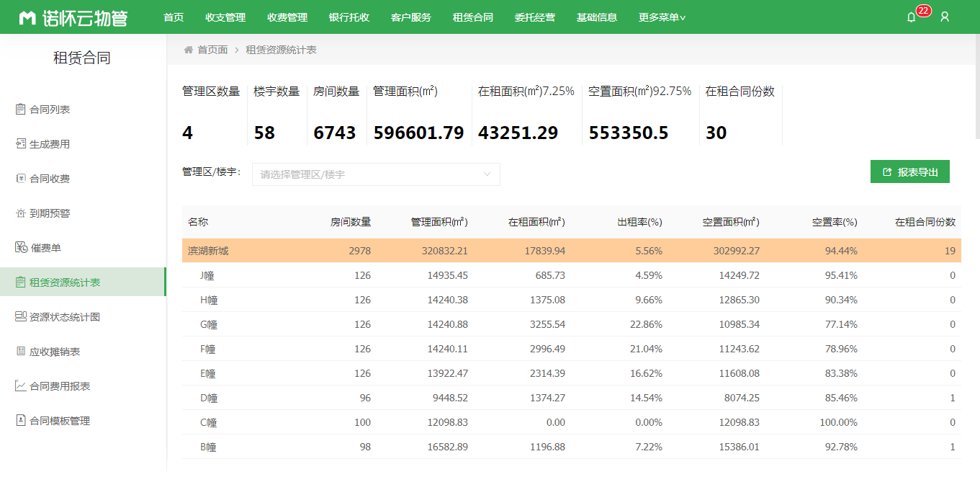Click the page vertical scrollbar

[976, 86]
